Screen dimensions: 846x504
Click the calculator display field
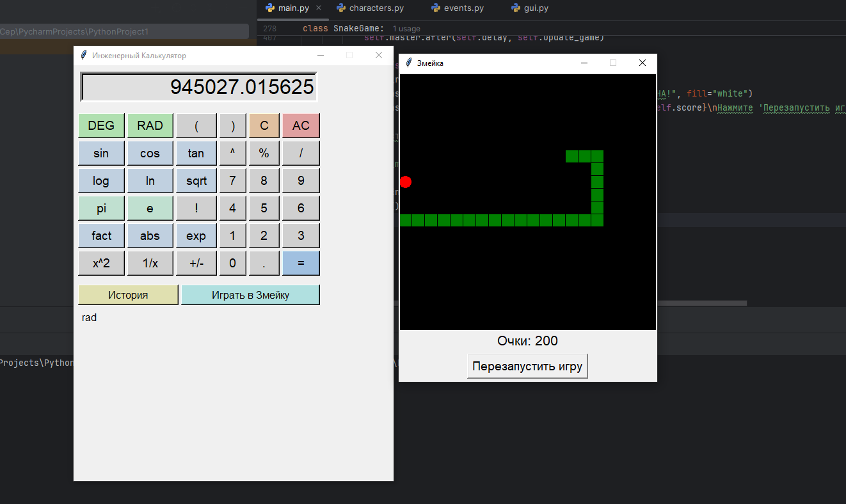coord(198,87)
